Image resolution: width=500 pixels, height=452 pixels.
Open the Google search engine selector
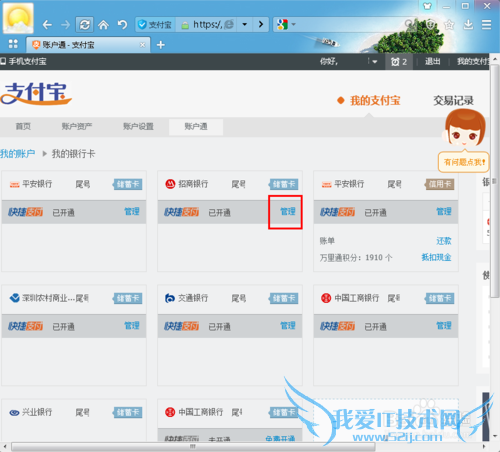286,25
